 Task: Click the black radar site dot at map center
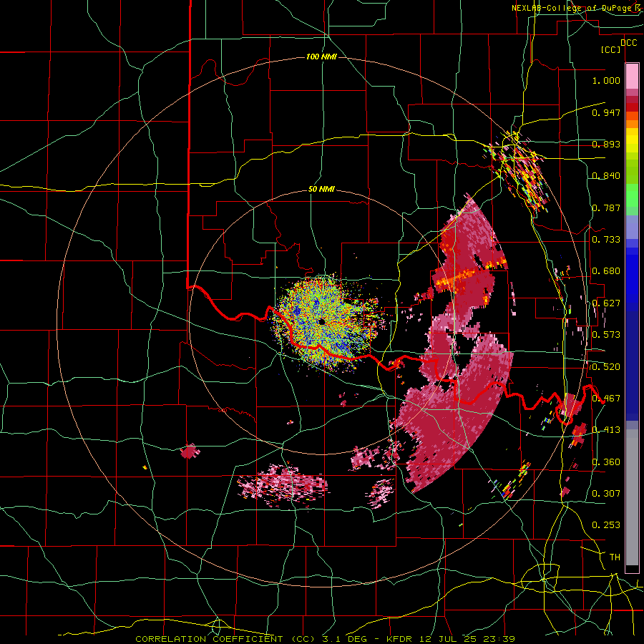321,321
